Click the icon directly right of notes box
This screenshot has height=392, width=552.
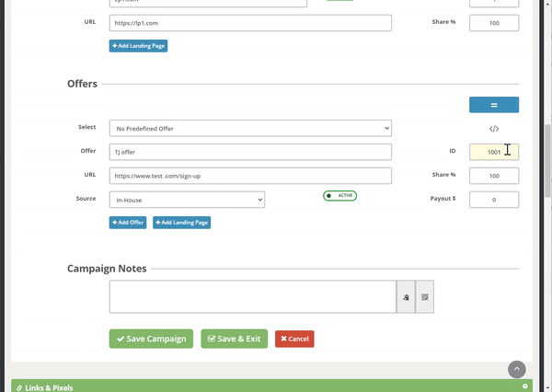406,297
